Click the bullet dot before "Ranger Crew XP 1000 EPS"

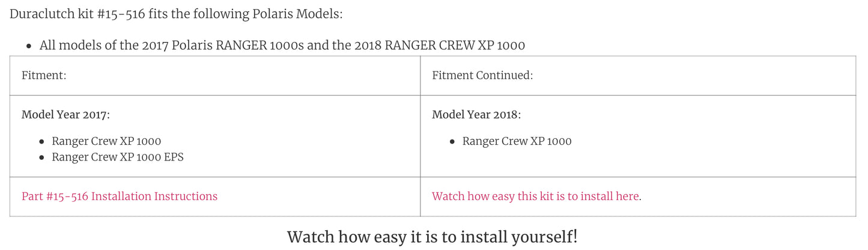click(41, 158)
